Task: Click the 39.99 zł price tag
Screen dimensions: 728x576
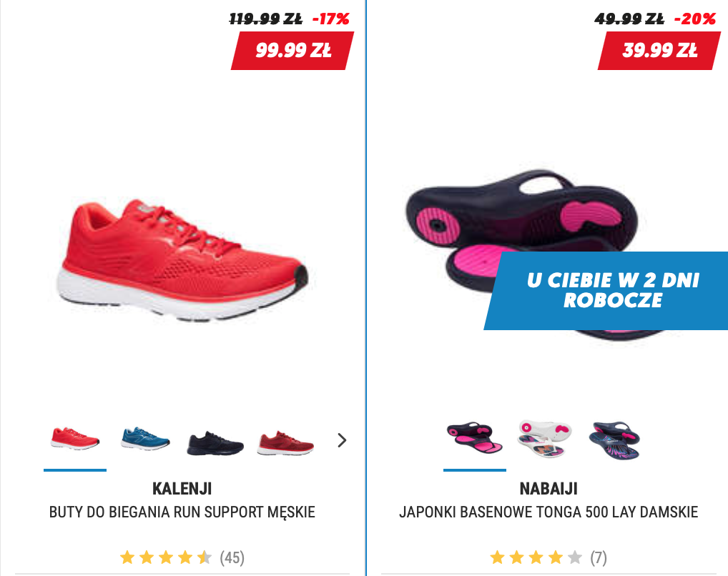Action: click(659, 51)
